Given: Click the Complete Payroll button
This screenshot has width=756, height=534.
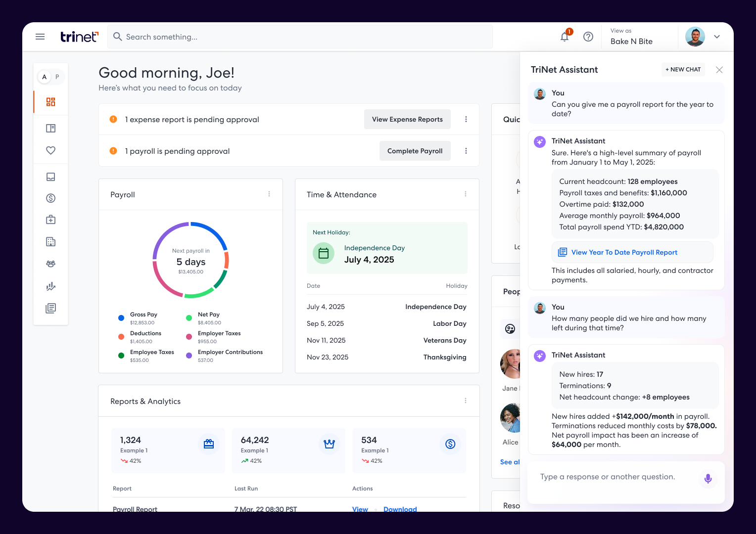Looking at the screenshot, I should point(415,151).
